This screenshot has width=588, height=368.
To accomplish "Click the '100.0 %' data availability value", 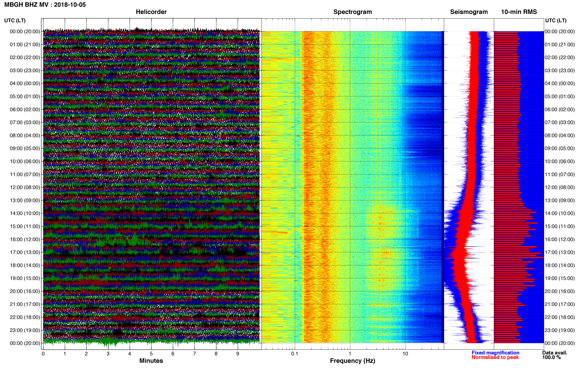I will (551, 358).
